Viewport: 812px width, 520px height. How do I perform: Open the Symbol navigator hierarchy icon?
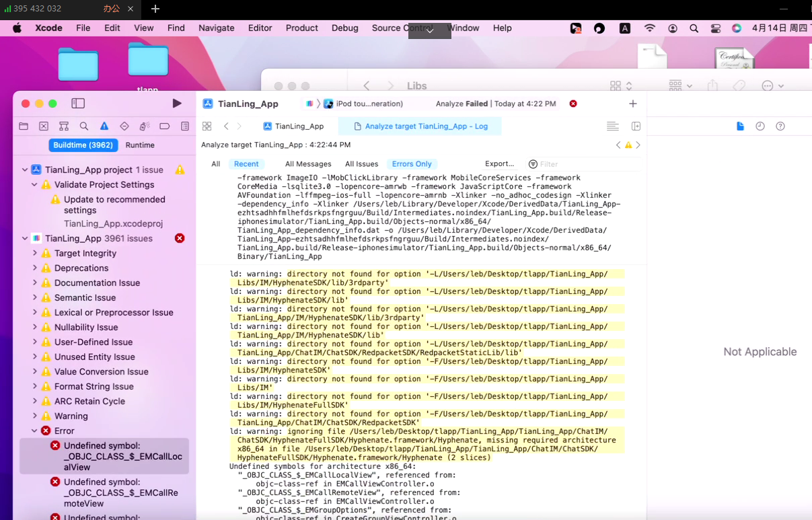pyautogui.click(x=64, y=126)
